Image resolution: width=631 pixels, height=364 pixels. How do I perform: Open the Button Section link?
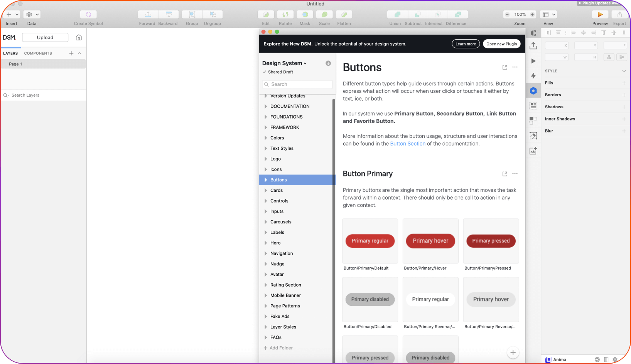point(408,144)
